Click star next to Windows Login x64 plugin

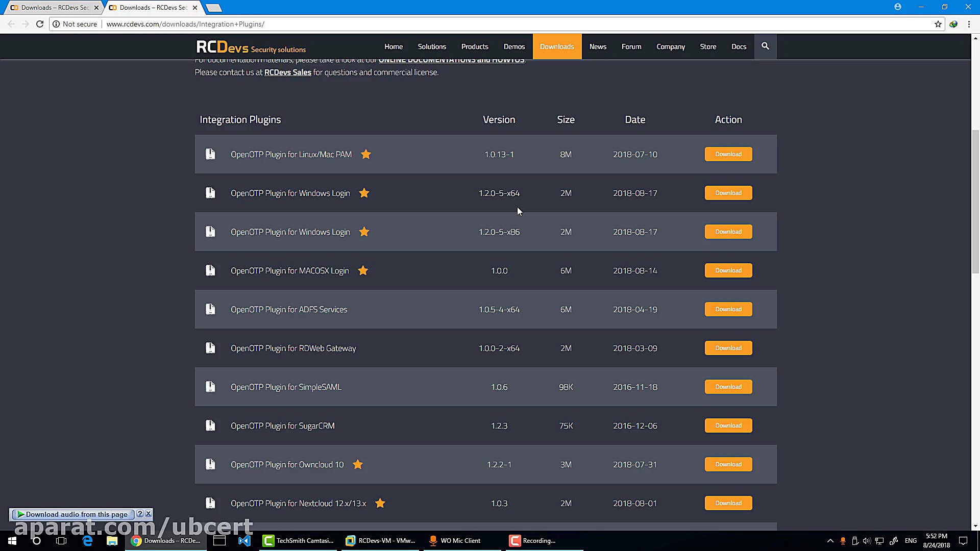pyautogui.click(x=364, y=193)
